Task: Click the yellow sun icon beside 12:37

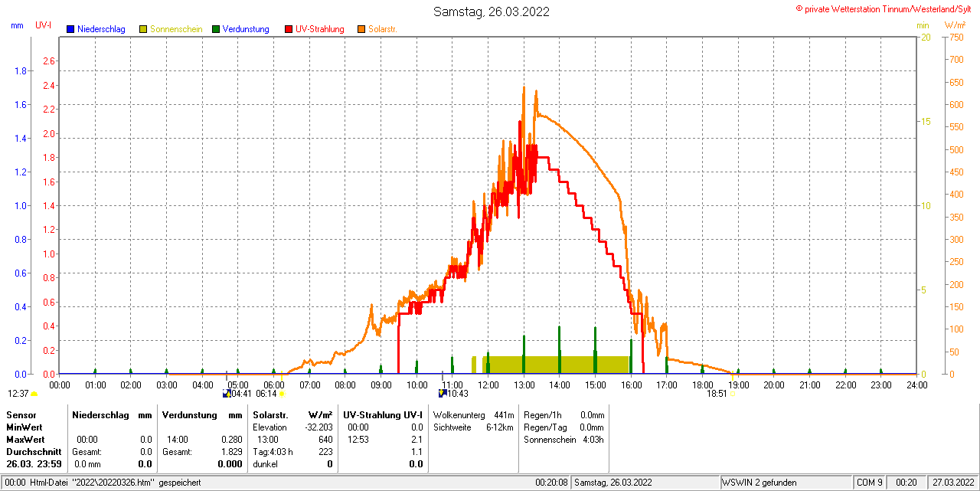Action: (34, 394)
